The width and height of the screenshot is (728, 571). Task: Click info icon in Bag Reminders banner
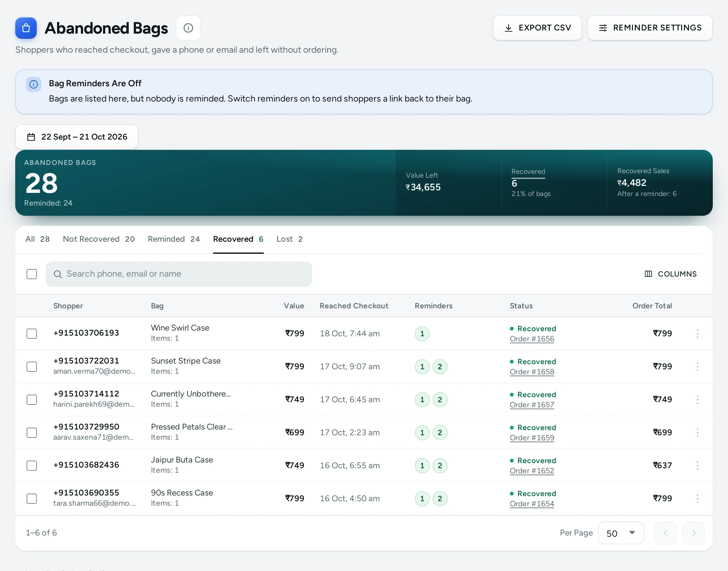pos(33,84)
